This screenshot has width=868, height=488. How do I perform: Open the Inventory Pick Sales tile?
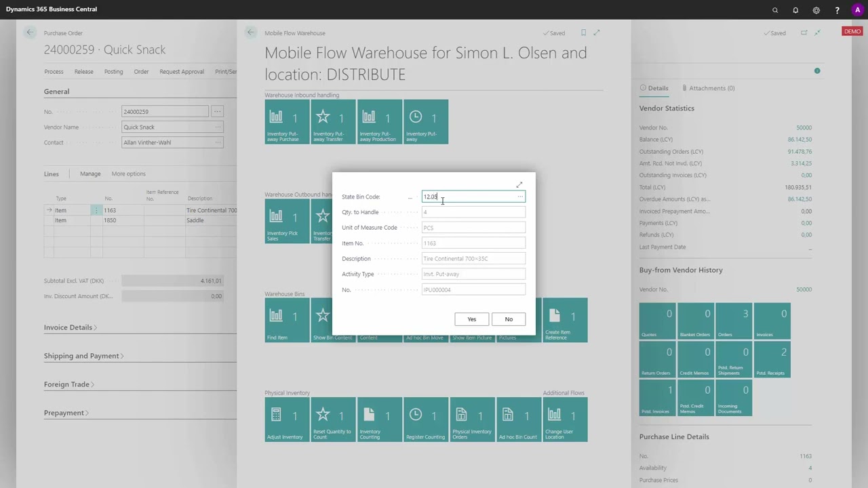pos(287,221)
